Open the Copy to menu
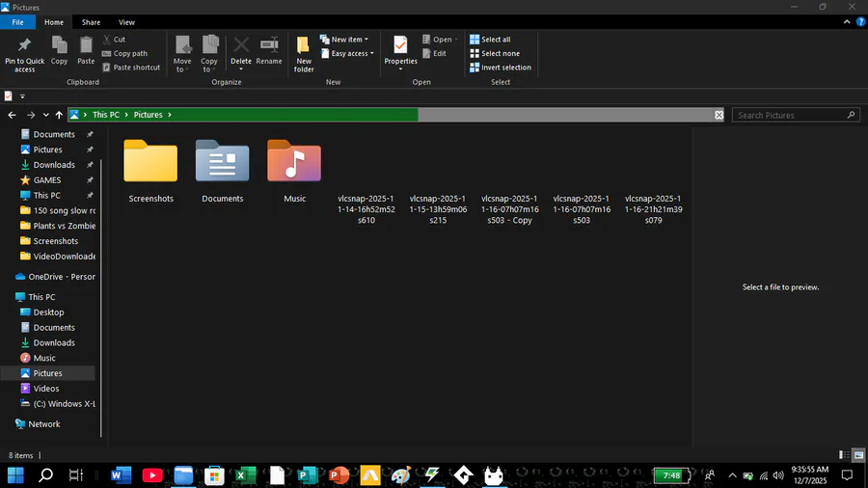Screen dimensions: 868x488 [209, 54]
